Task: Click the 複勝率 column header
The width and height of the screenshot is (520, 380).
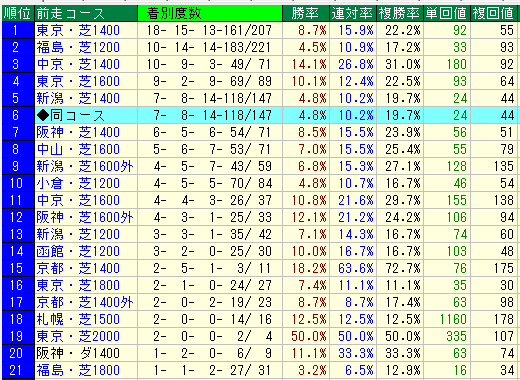Action: click(x=400, y=13)
